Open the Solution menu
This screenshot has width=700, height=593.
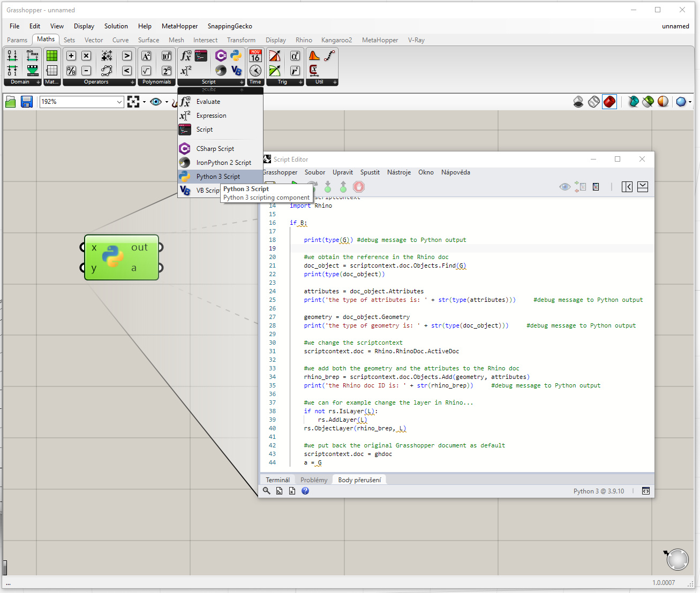[x=116, y=26]
